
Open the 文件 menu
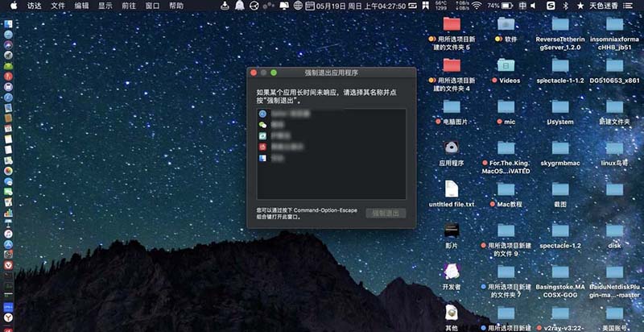58,6
